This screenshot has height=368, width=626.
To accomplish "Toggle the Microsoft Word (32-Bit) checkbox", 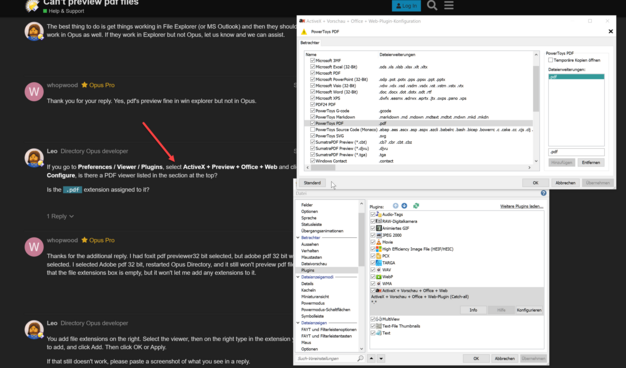I will coord(313,92).
